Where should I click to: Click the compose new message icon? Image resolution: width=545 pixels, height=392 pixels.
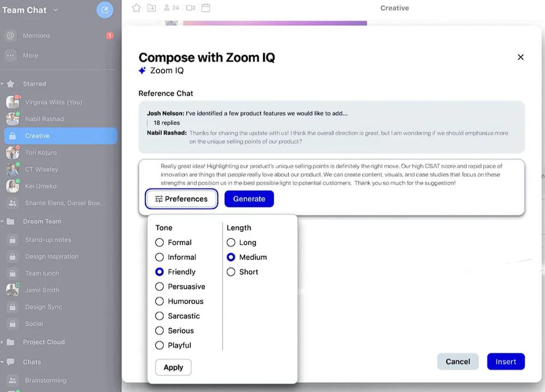(105, 10)
